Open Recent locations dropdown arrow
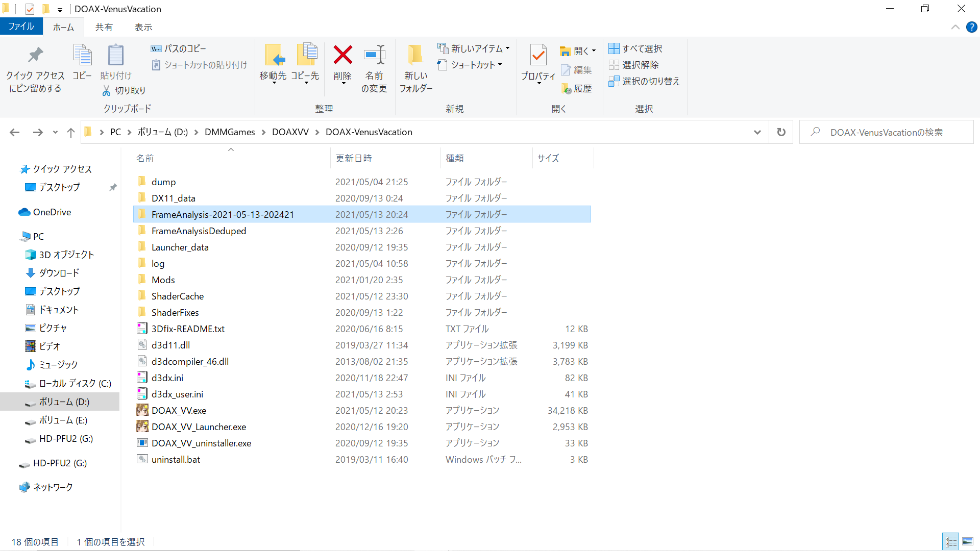Viewport: 980px width, 551px height. (55, 133)
